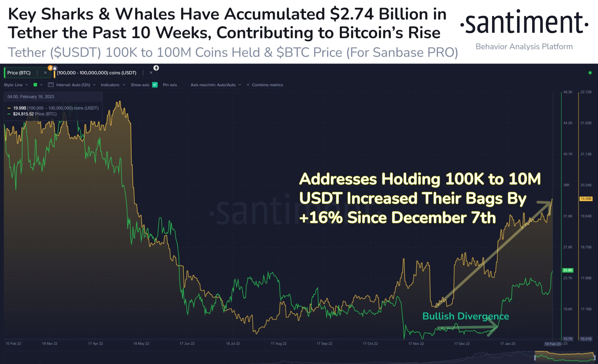Remove the Price (BTC) metric with the X
The image size is (598, 364).
[45, 73]
